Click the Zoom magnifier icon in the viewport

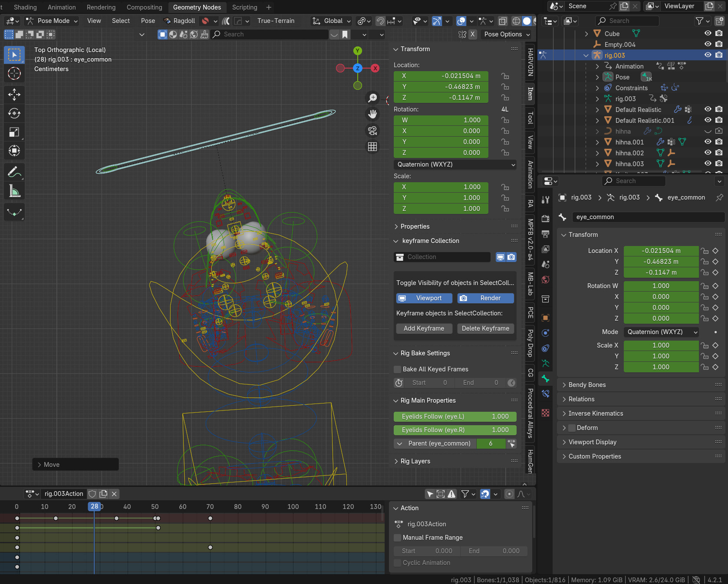pyautogui.click(x=372, y=98)
